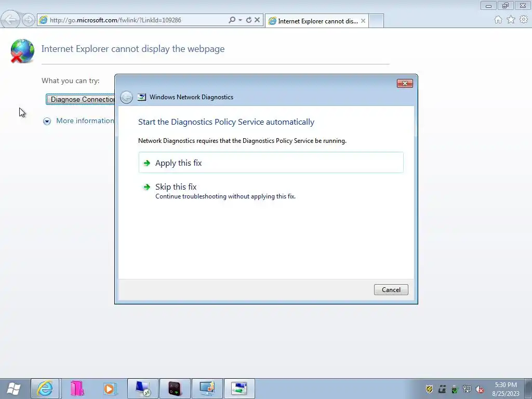Close the current browser tab

(x=363, y=21)
